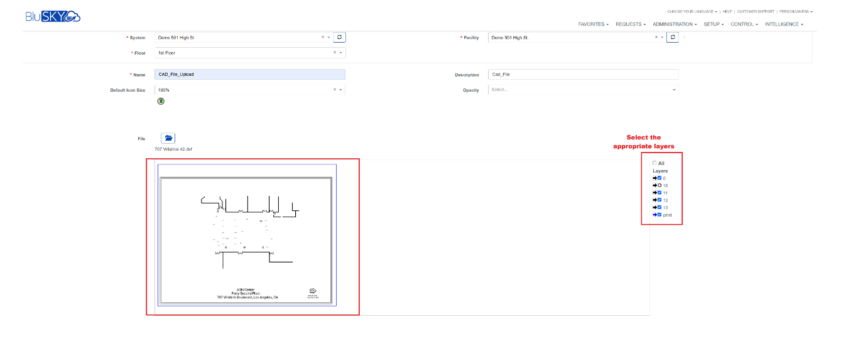Open the Customer Support link

pyautogui.click(x=756, y=11)
